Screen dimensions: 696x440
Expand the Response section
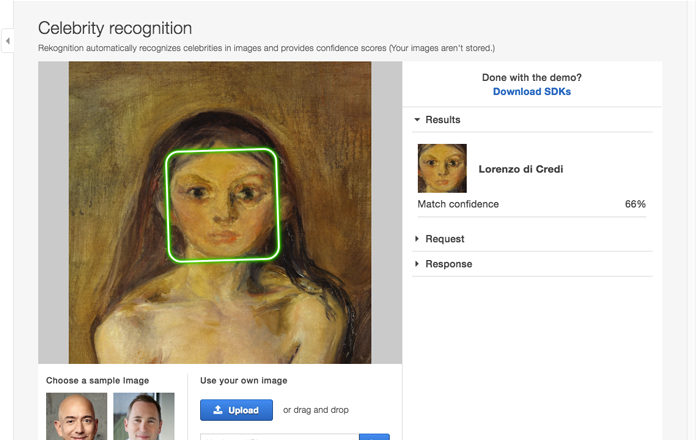532,264
